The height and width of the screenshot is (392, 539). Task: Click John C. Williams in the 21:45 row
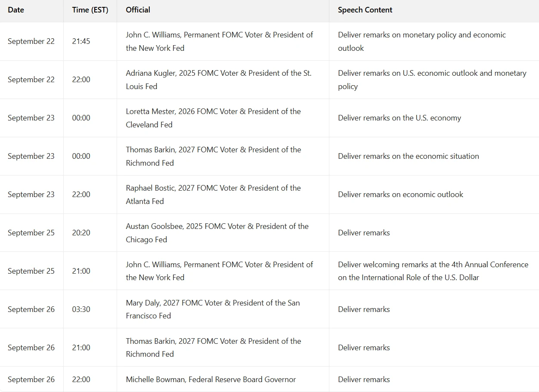tap(219, 42)
